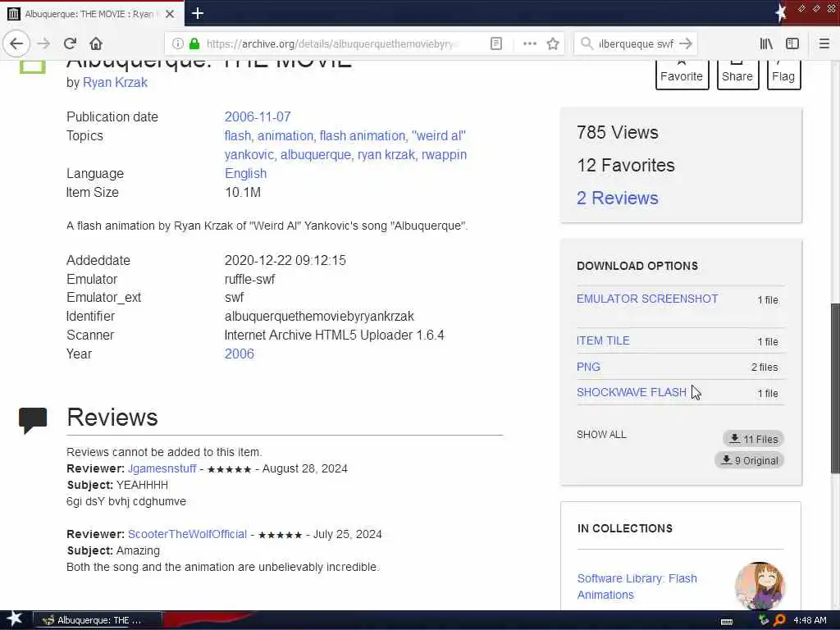840x630 pixels.
Task: Close the Albuquerque: THE MOVIE tab
Action: 170,14
